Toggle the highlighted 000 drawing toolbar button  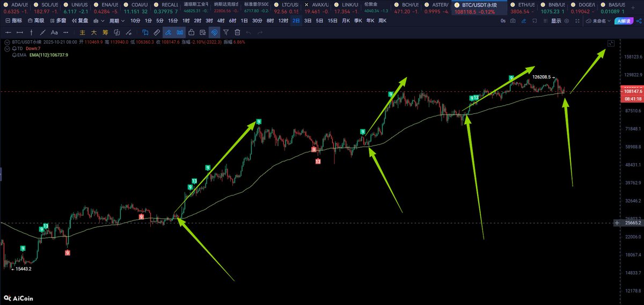[180, 32]
